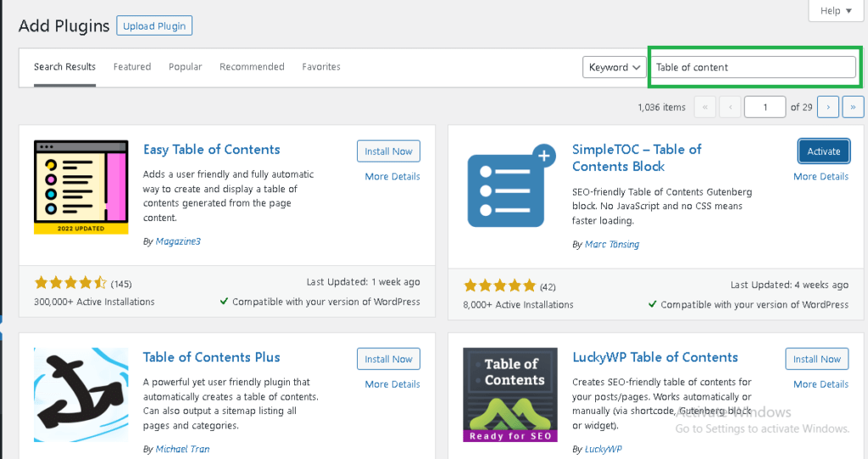Click the Add Plugins heading

point(64,26)
